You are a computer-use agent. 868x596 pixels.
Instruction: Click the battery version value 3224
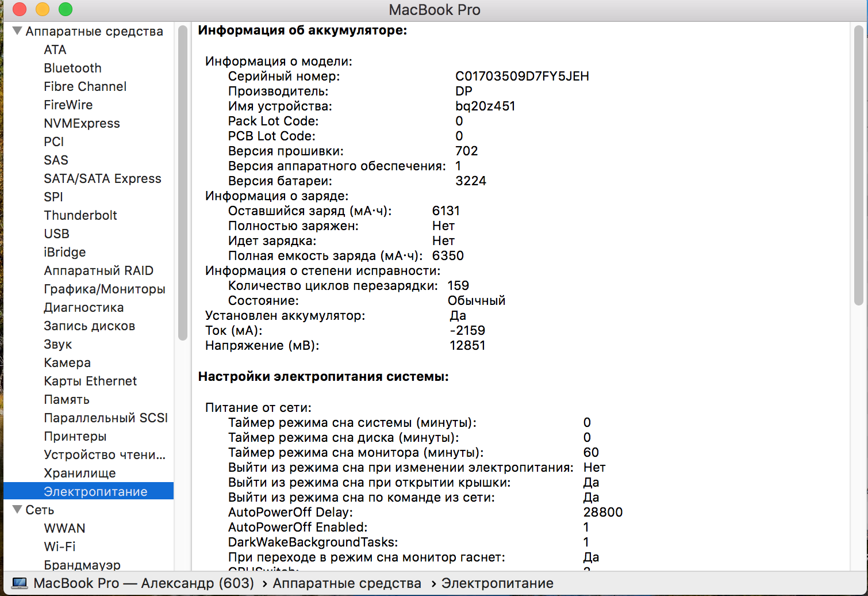(x=471, y=181)
